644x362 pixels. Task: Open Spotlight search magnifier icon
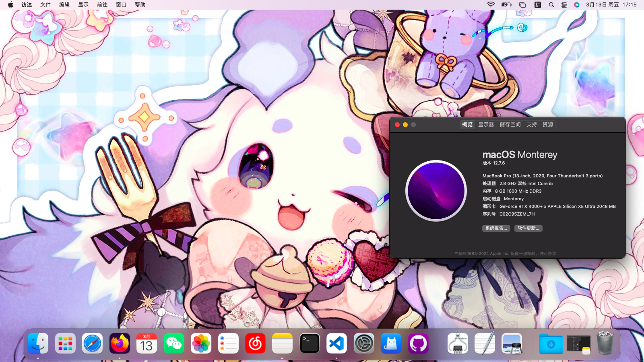(x=551, y=5)
